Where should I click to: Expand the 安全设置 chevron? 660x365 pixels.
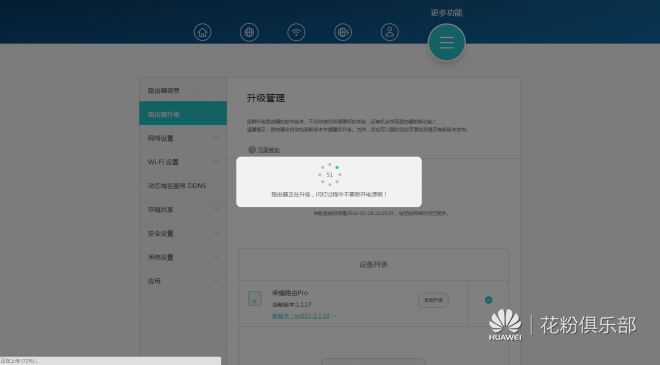(216, 233)
